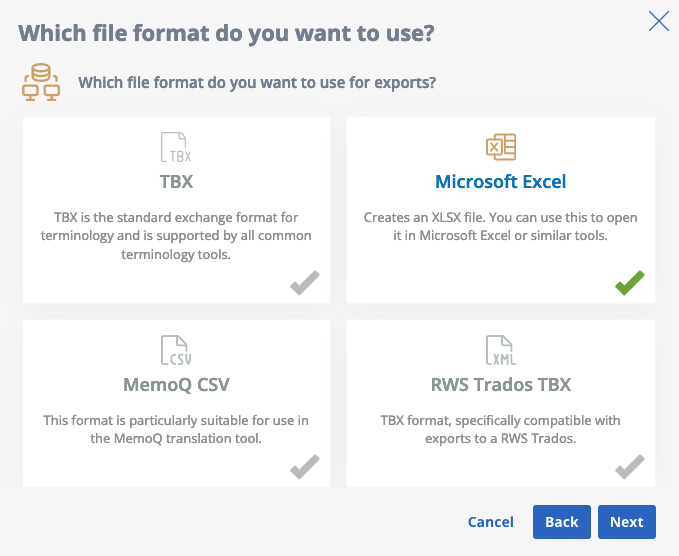
Task: Toggle the grey checkmark on MemoQ CSV card
Action: [305, 467]
